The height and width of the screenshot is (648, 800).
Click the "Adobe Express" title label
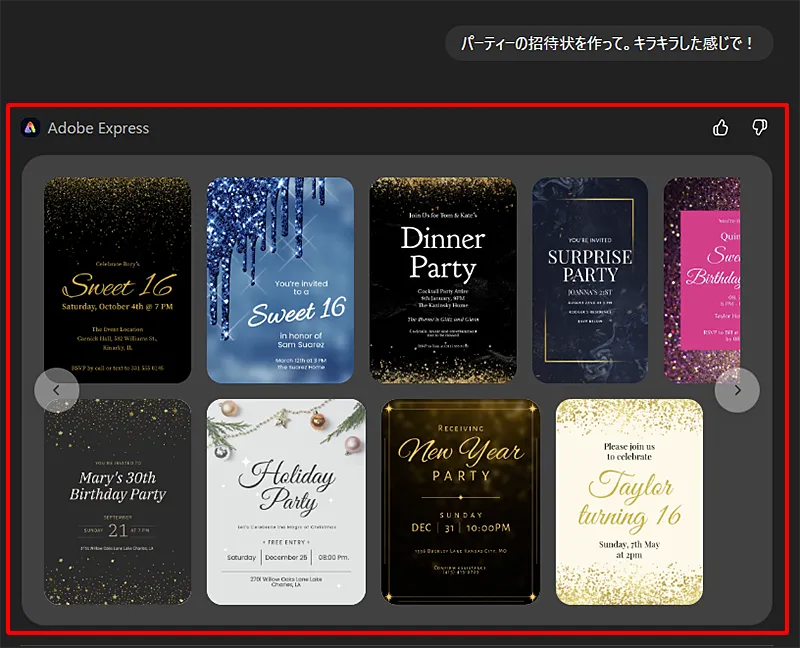pyautogui.click(x=102, y=128)
